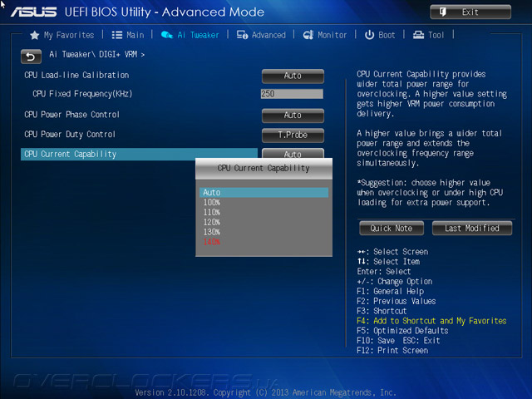Open CPU Power Duty Control T.Probe dropdown
The height and width of the screenshot is (399, 532).
tap(293, 135)
